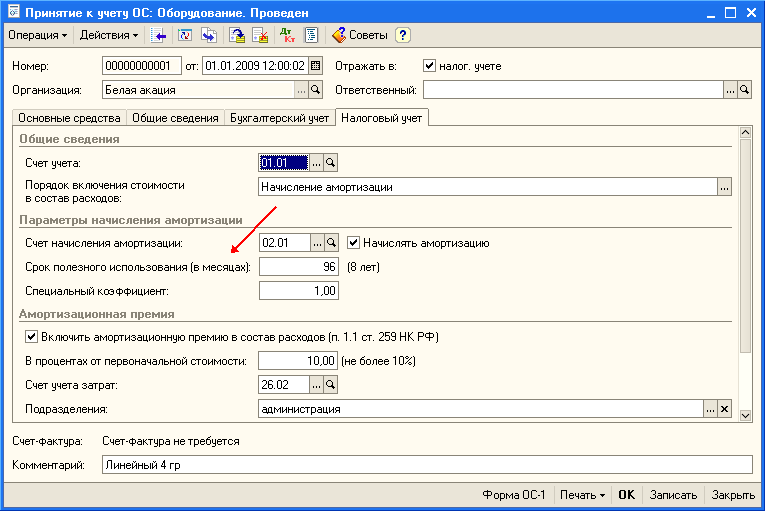Click the vertical scrollbar thumb

point(745,245)
